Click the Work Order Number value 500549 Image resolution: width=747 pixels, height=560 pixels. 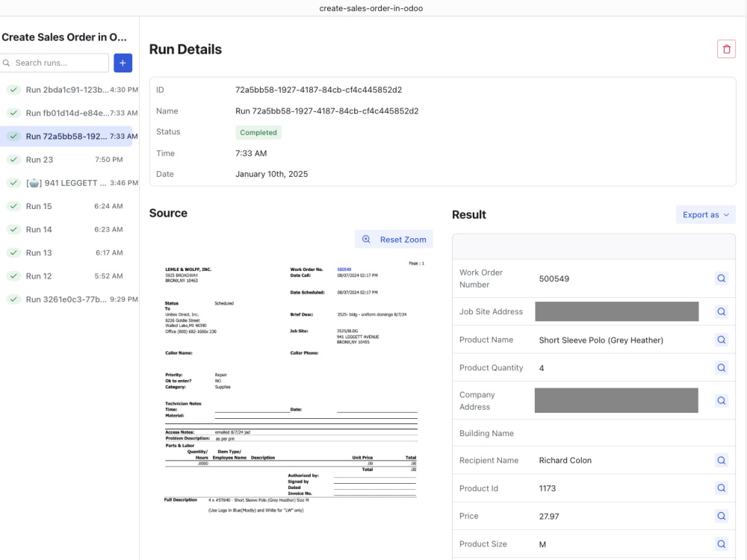pos(554,279)
